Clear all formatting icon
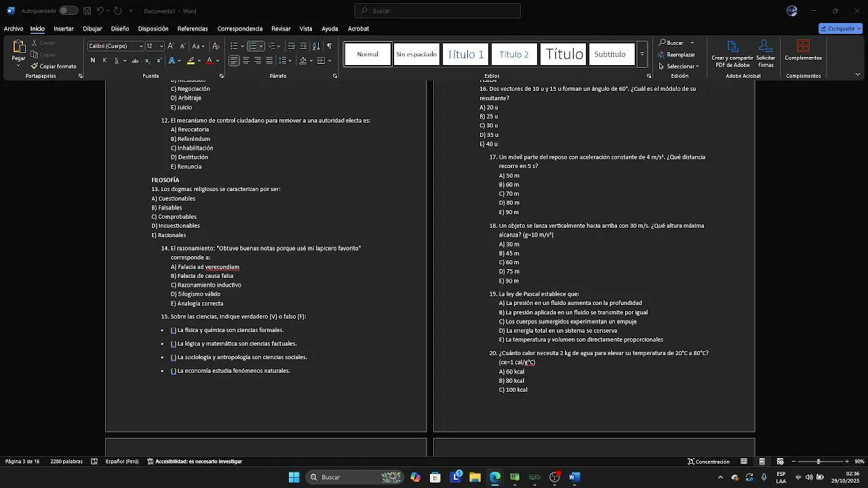 216,46
